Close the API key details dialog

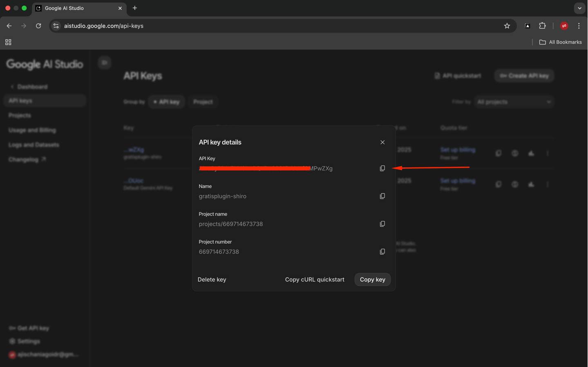coord(382,142)
